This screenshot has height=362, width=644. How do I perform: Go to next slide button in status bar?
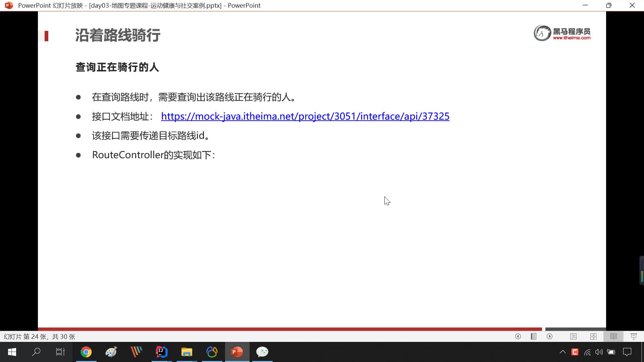pyautogui.click(x=549, y=336)
